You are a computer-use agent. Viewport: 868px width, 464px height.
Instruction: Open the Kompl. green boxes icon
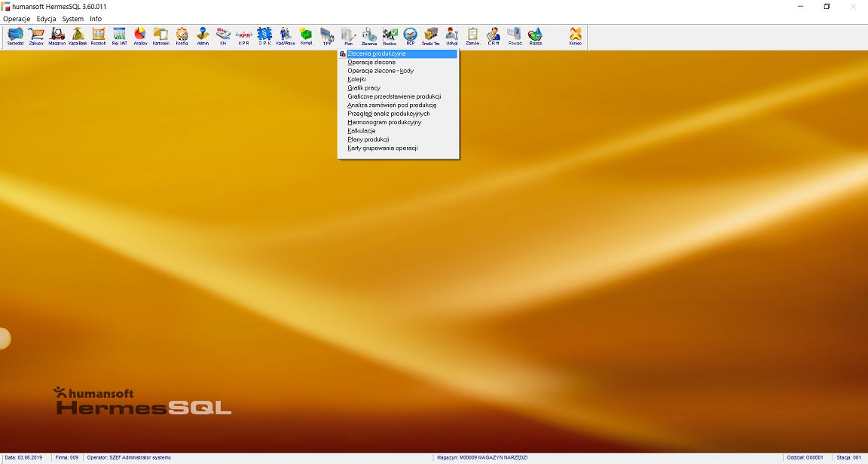click(306, 37)
